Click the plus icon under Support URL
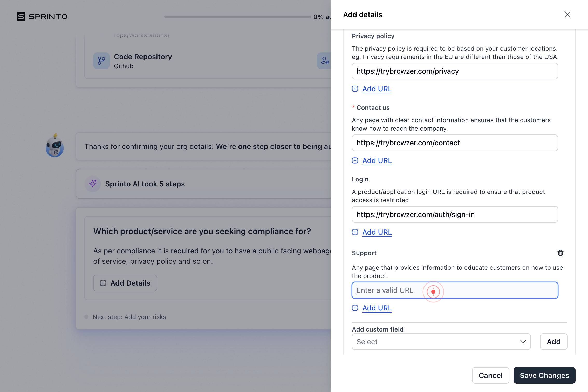Image resolution: width=588 pixels, height=392 pixels. click(355, 308)
